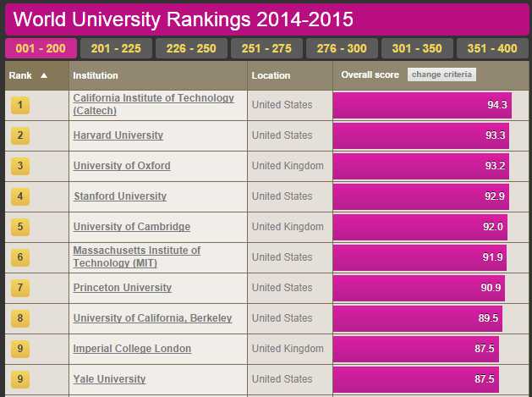Click the 91.9 score bar for MIT
This screenshot has width=532, height=397.
[x=420, y=257]
